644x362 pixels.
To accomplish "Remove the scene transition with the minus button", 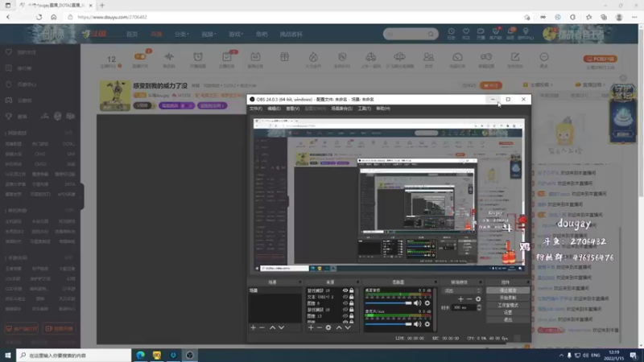I will [469, 298].
